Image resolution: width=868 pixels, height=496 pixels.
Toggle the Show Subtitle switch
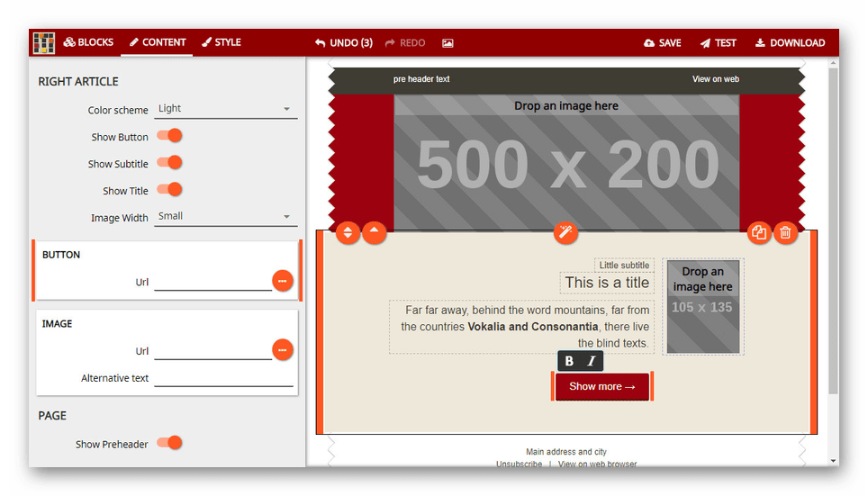[169, 163]
